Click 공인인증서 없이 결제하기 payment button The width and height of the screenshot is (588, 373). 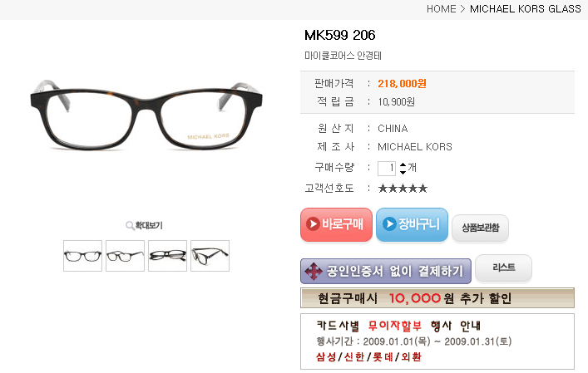(x=386, y=271)
